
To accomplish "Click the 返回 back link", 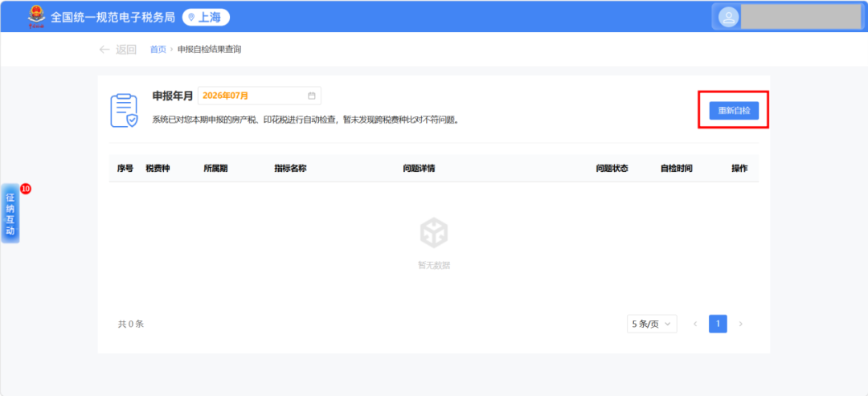I will click(125, 50).
